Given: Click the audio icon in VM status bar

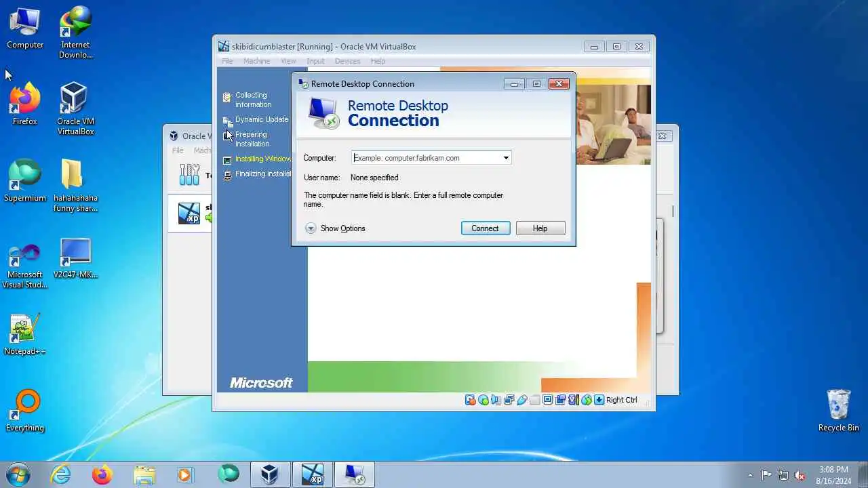Looking at the screenshot, I should 496,400.
